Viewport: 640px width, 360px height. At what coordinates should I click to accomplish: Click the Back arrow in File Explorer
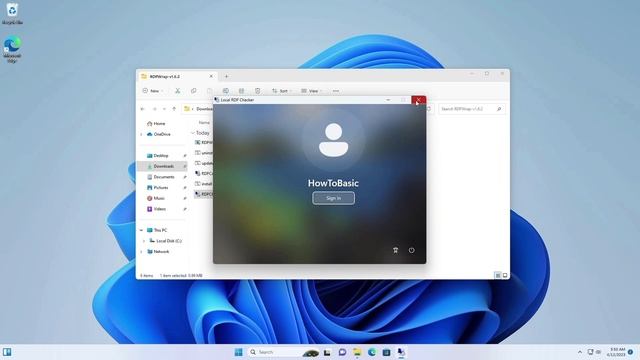142,109
